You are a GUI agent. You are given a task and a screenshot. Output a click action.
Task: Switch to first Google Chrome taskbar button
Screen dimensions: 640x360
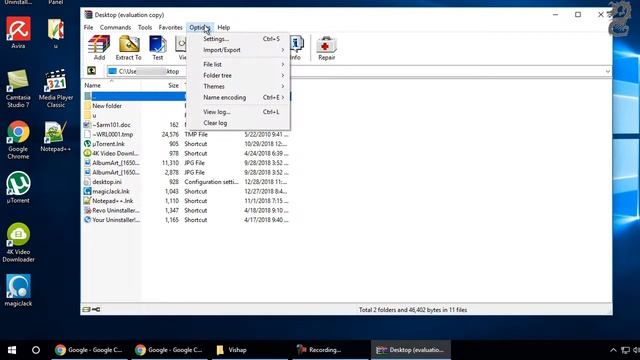(x=89, y=350)
